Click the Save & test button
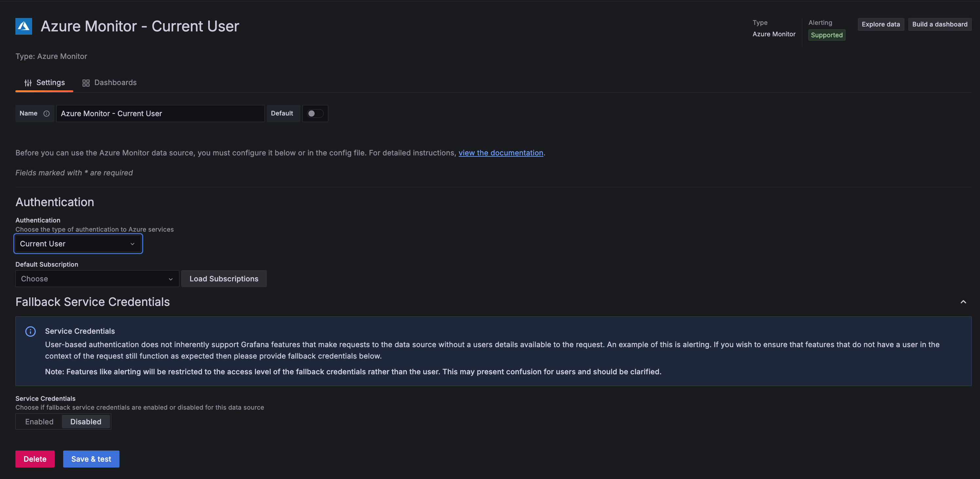980x479 pixels. tap(91, 459)
